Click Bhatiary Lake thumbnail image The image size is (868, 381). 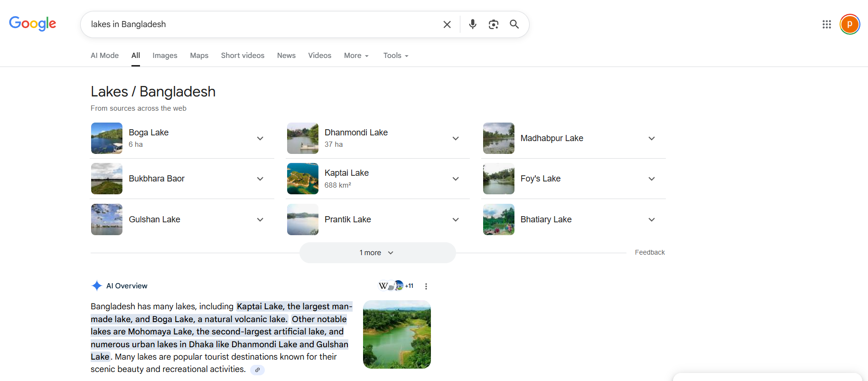coord(499,219)
